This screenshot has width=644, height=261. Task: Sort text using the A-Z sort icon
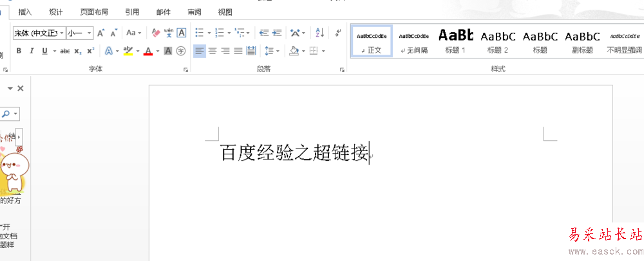click(320, 33)
